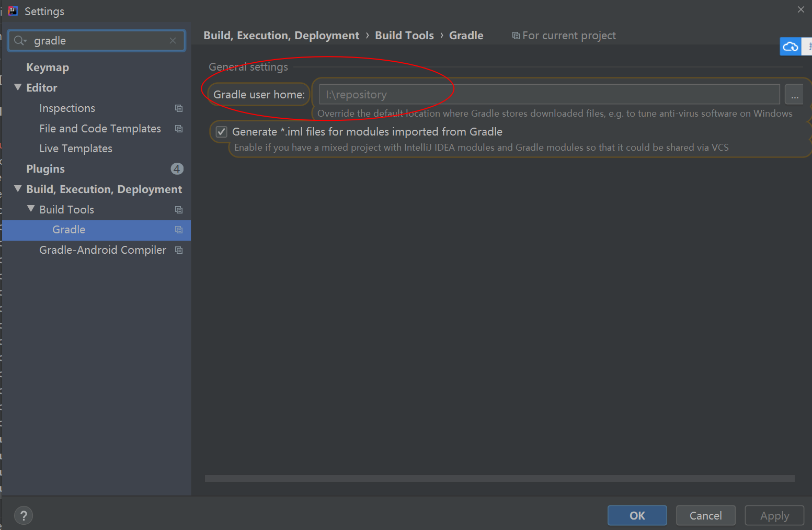Collapse Build, Execution, Deployment section
Viewport: 812px width, 530px height.
(18, 189)
